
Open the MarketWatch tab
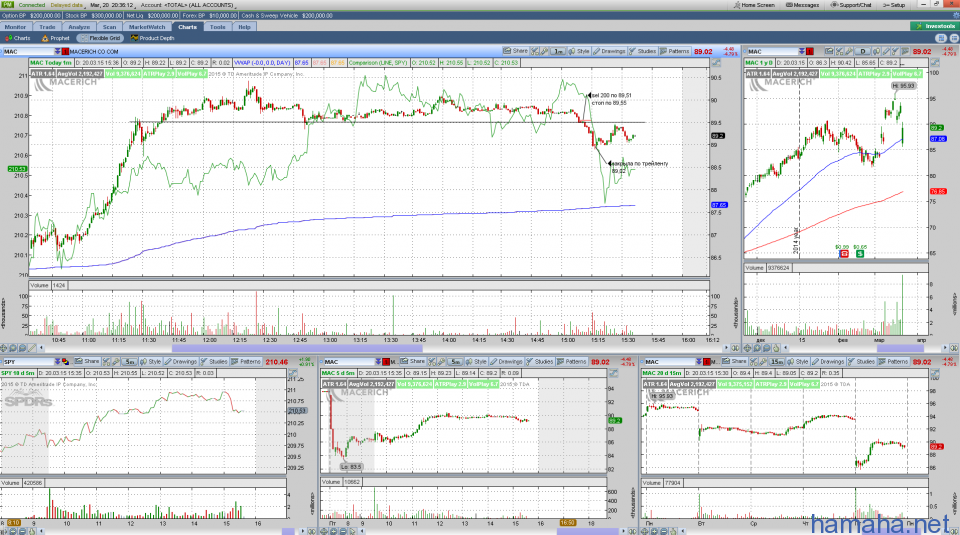147,27
